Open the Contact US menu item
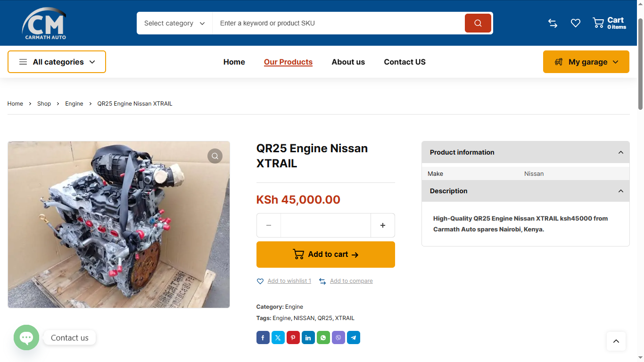This screenshot has width=644, height=362. (405, 62)
